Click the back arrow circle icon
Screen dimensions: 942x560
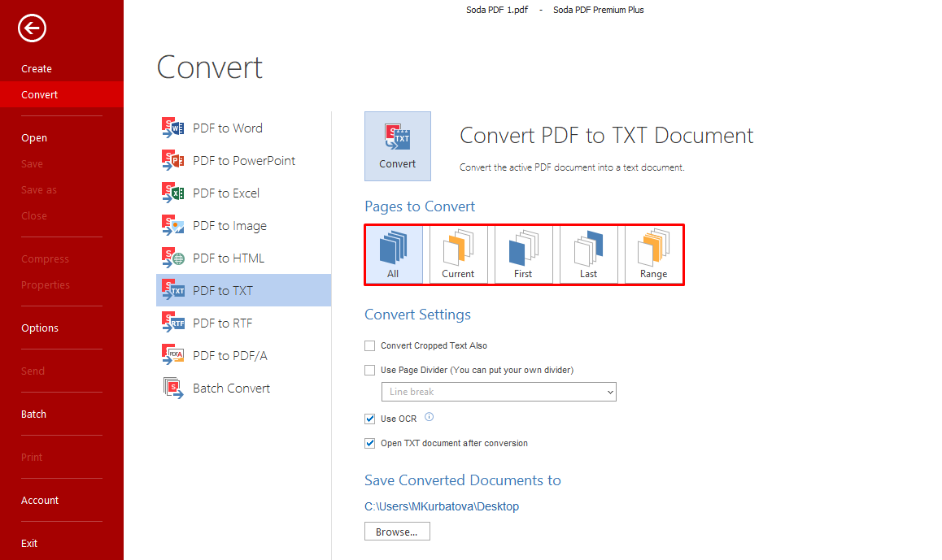[32, 28]
